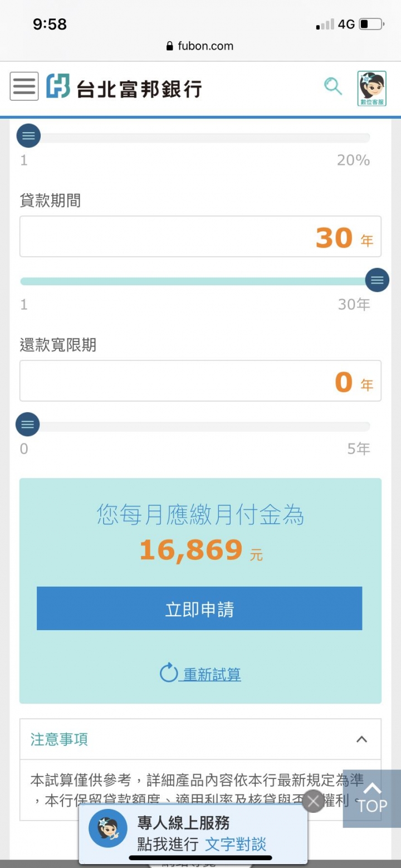Click the 重新試算 recalculate link
401x868 pixels.
click(212, 674)
